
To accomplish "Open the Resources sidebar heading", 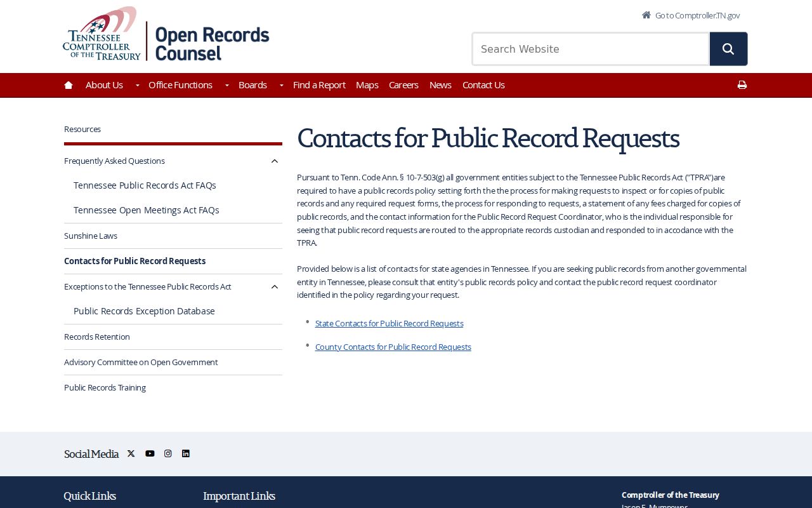I will coord(82,129).
